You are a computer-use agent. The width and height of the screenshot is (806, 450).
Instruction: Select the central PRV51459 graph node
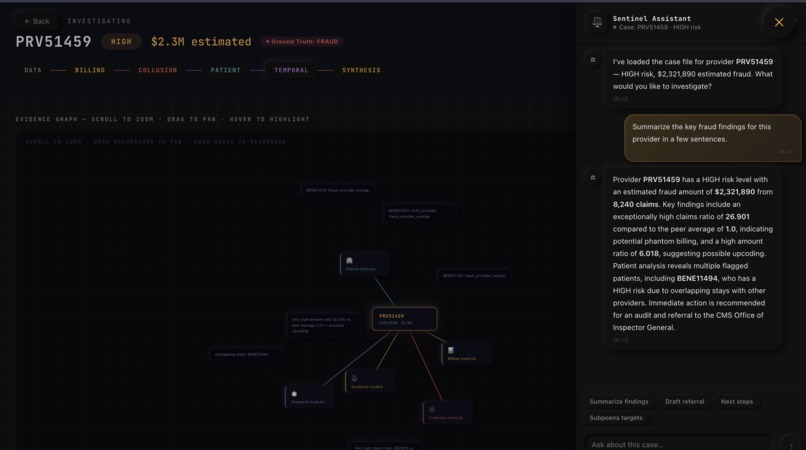click(405, 319)
